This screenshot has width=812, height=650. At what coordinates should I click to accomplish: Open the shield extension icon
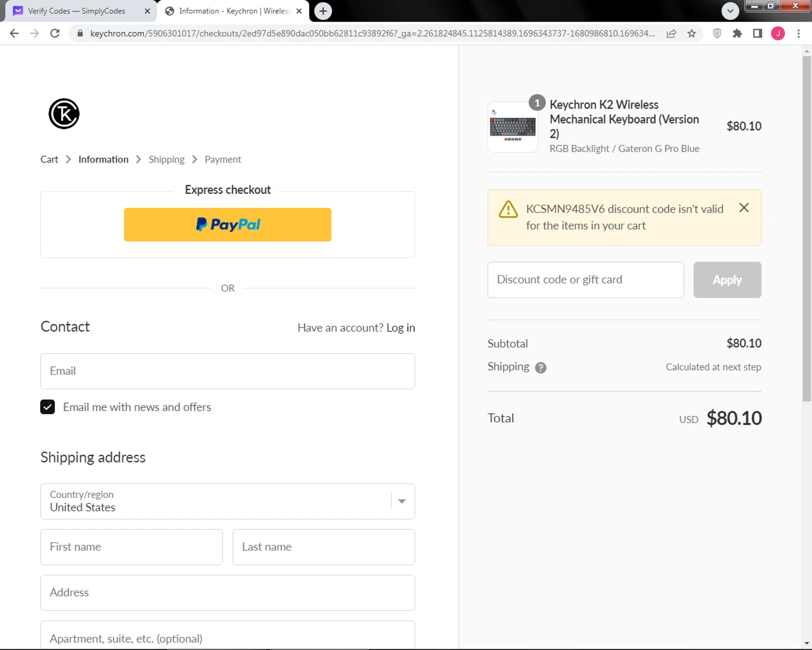717,34
